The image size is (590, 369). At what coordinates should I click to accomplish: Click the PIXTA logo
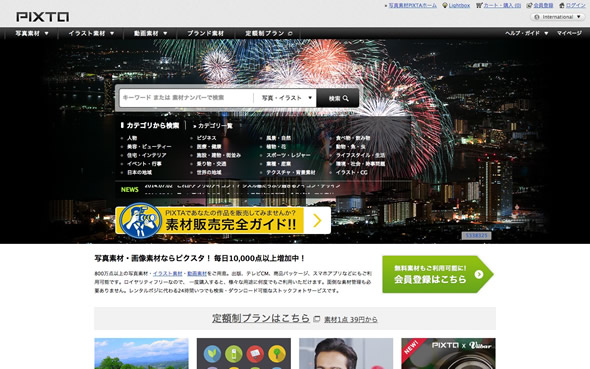point(43,17)
